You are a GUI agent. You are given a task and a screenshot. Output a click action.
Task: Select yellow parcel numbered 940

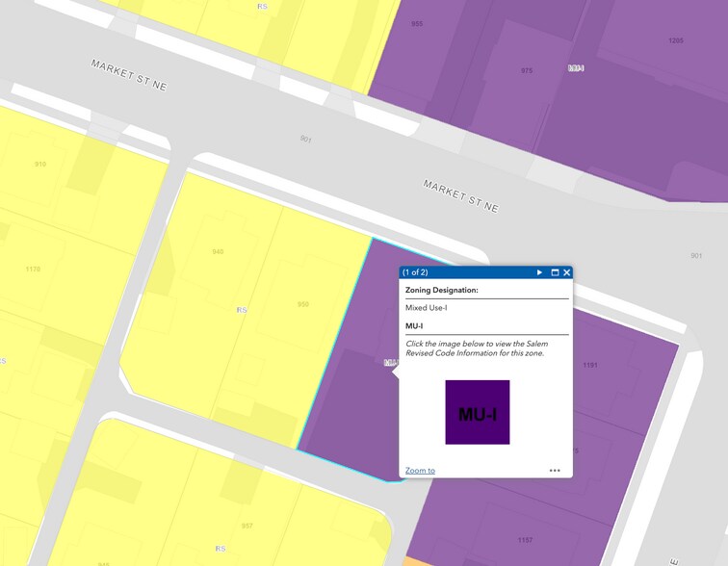218,252
